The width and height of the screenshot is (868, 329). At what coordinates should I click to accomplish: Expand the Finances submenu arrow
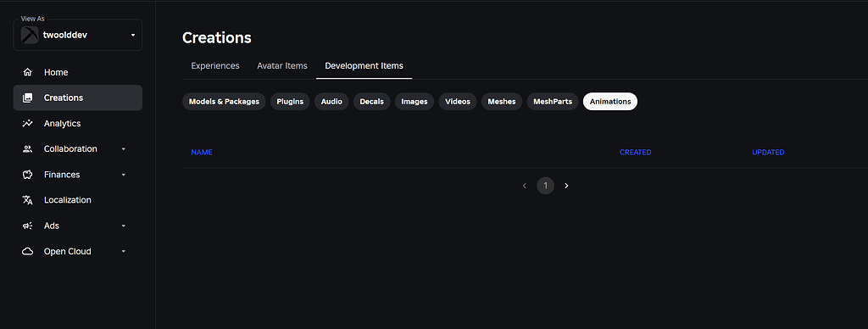point(124,175)
